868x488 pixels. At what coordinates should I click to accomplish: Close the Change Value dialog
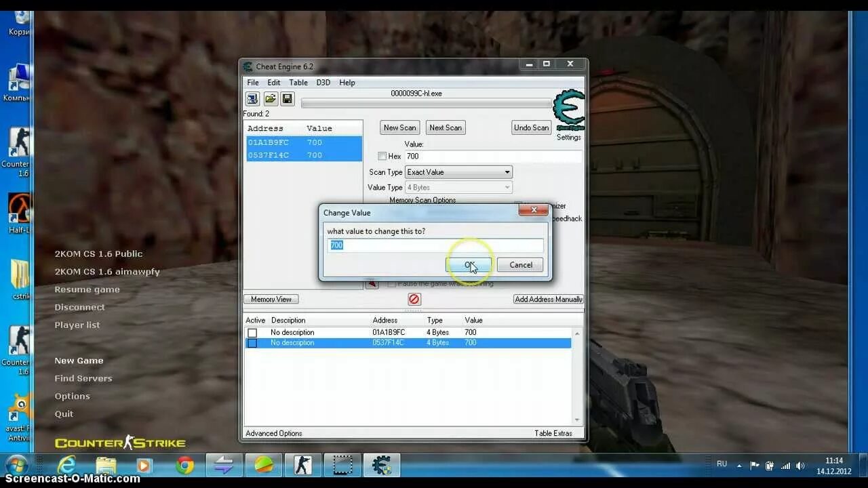(x=534, y=211)
